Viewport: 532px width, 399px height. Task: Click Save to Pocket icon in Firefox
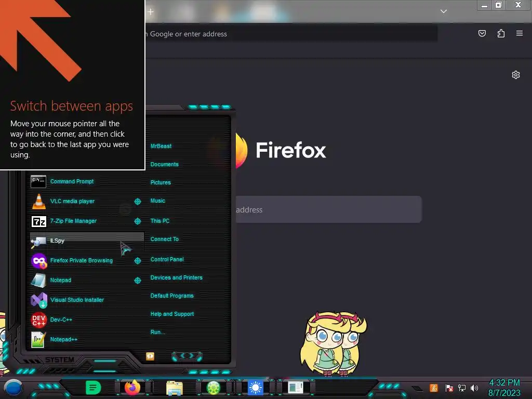point(482,33)
